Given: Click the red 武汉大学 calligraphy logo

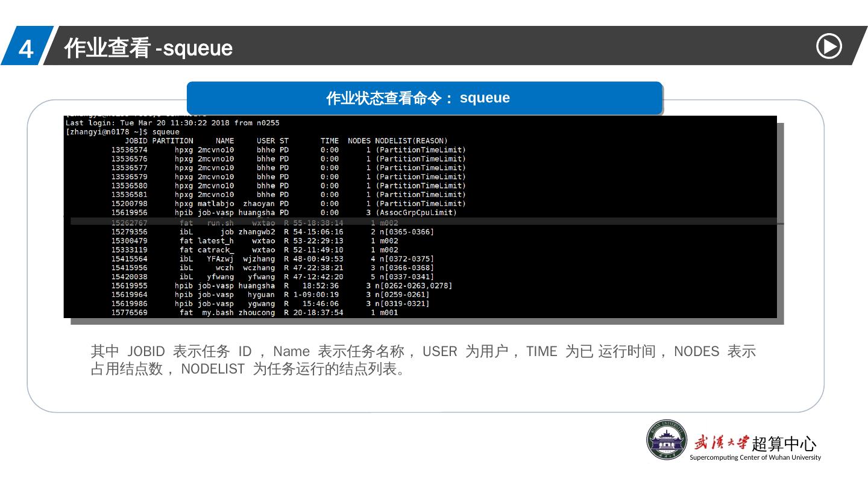Looking at the screenshot, I should 721,443.
